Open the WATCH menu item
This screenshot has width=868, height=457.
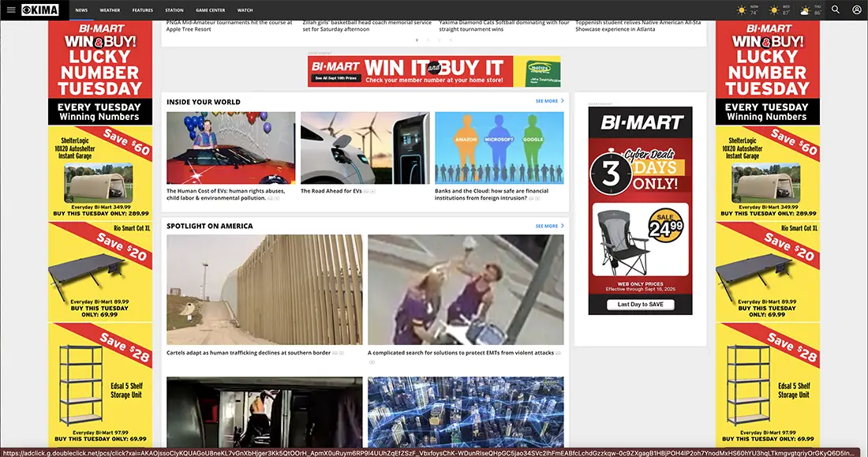point(245,10)
